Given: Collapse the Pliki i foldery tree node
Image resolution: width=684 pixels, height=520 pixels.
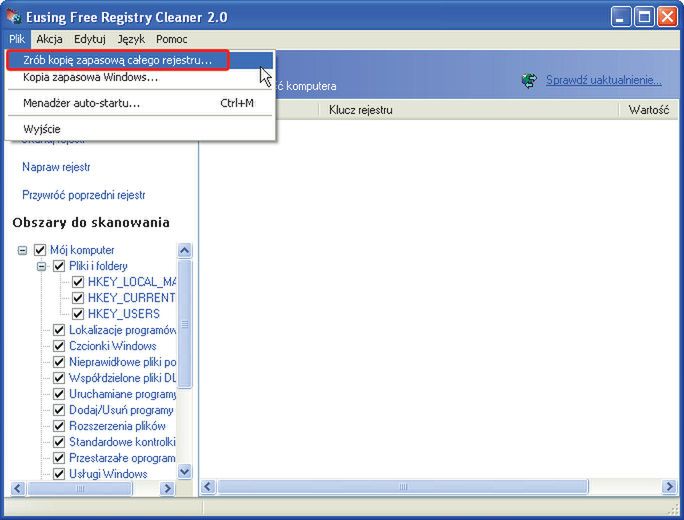Looking at the screenshot, I should click(x=41, y=266).
